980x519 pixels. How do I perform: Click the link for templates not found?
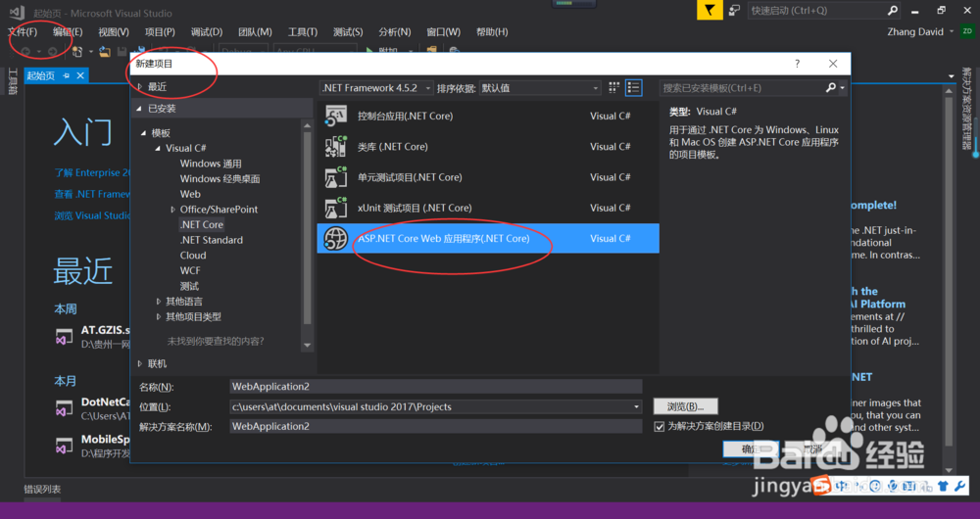click(216, 341)
